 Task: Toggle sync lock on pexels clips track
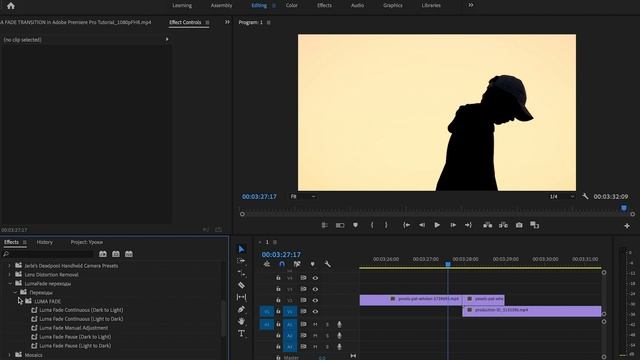click(303, 300)
